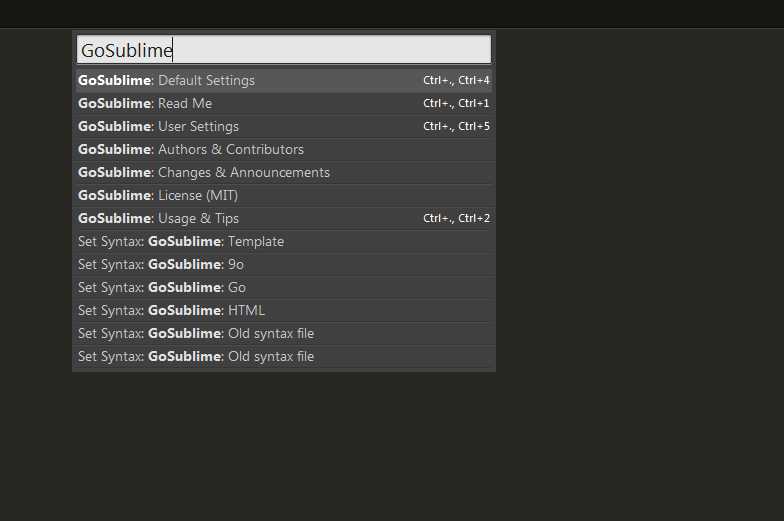Set Syntax to GoSublime: 9o
Screen dimensions: 784x521
coord(284,264)
